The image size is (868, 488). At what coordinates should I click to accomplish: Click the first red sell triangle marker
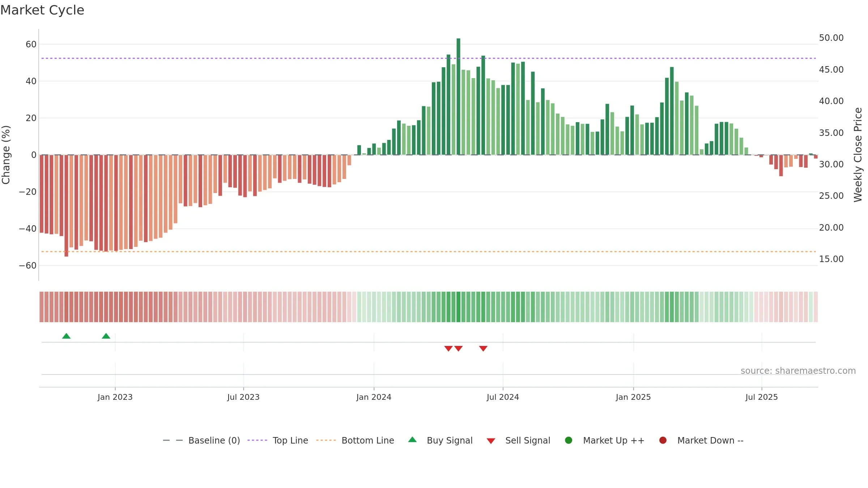448,348
